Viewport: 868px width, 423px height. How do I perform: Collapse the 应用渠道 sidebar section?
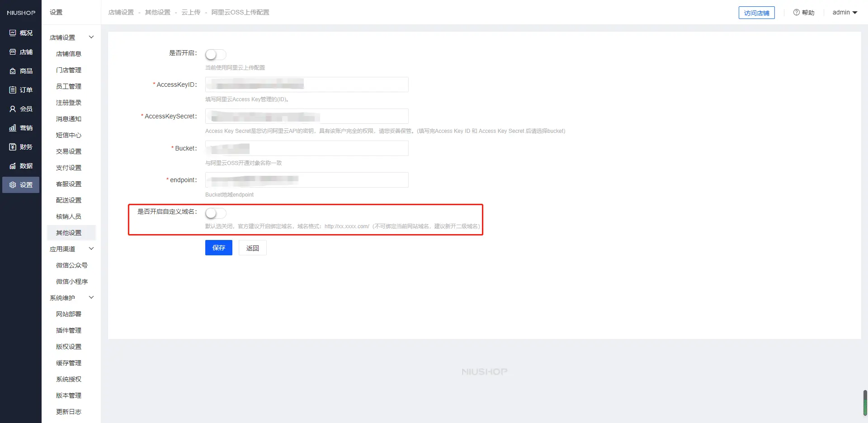tap(91, 249)
